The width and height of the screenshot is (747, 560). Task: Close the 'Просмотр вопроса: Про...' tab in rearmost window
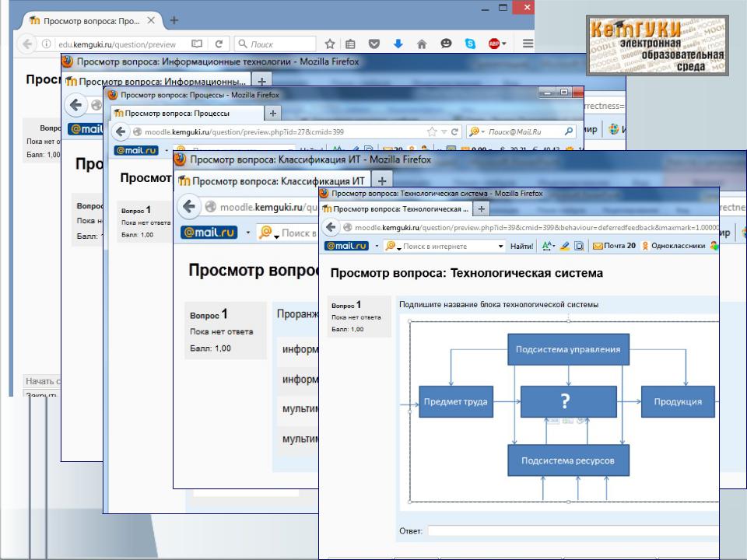pos(151,20)
